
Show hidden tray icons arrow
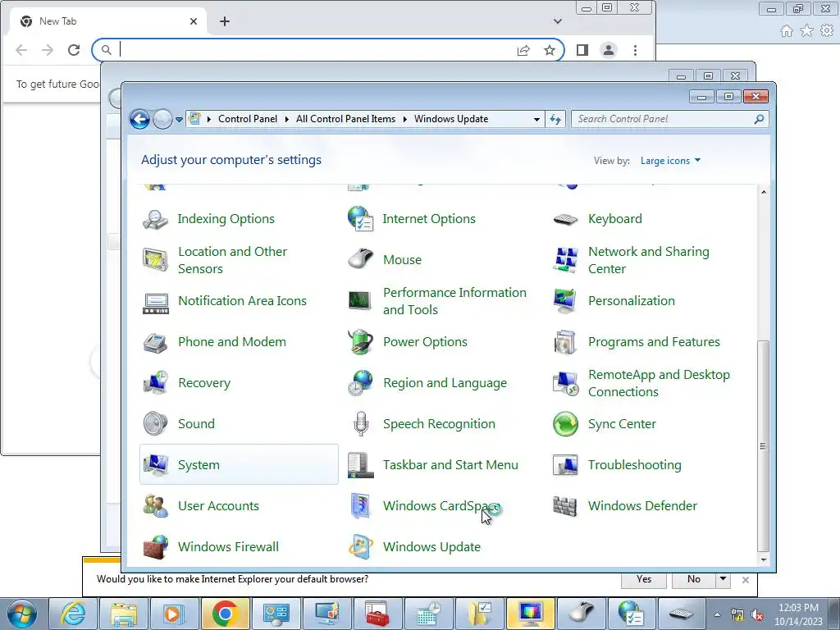tap(717, 614)
